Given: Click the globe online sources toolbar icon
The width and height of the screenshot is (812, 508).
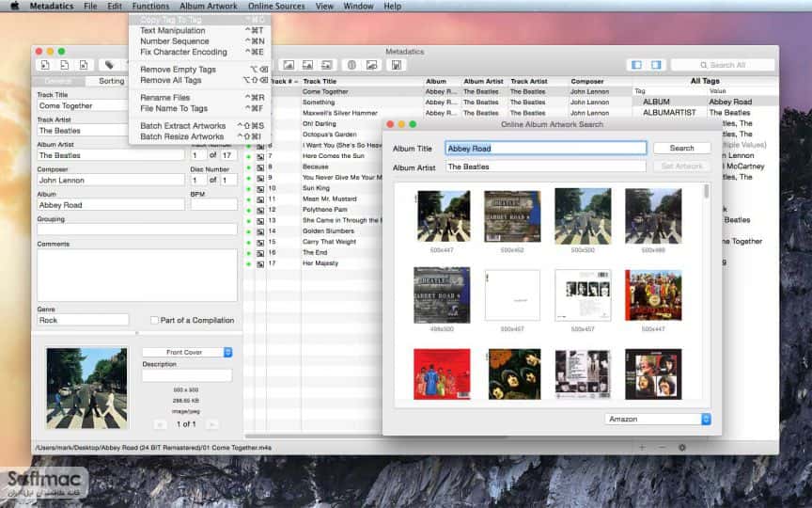Looking at the screenshot, I should (351, 65).
